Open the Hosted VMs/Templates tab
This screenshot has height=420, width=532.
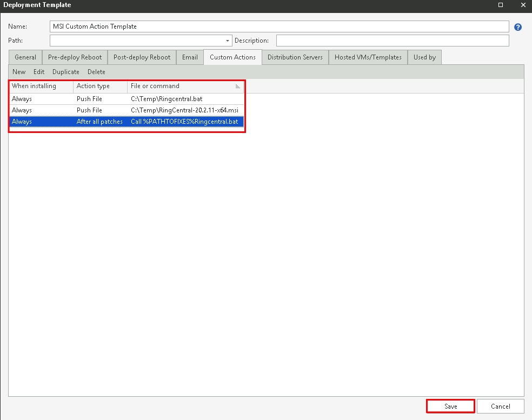pyautogui.click(x=368, y=57)
